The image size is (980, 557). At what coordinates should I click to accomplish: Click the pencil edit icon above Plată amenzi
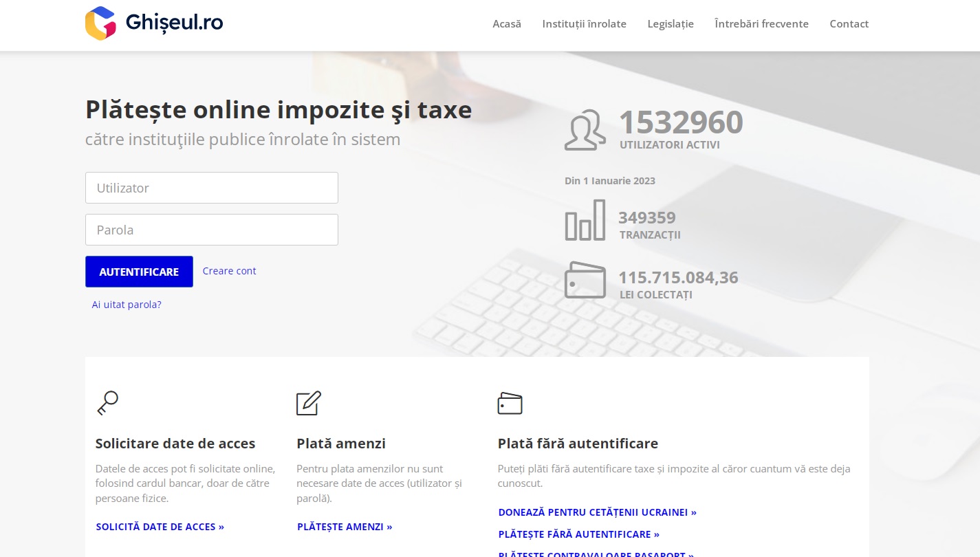coord(309,403)
